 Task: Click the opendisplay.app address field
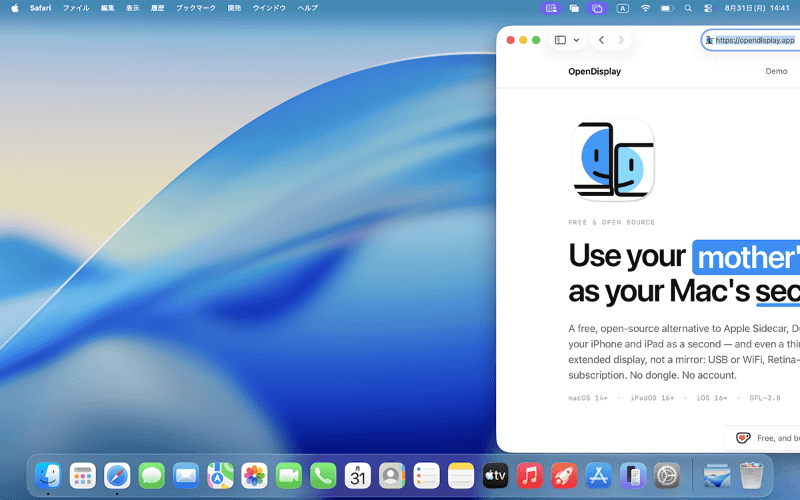click(x=751, y=40)
